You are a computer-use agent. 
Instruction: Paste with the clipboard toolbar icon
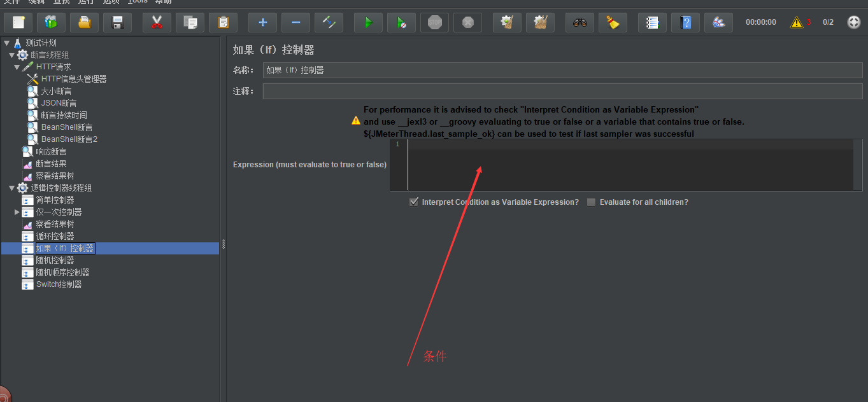[223, 22]
